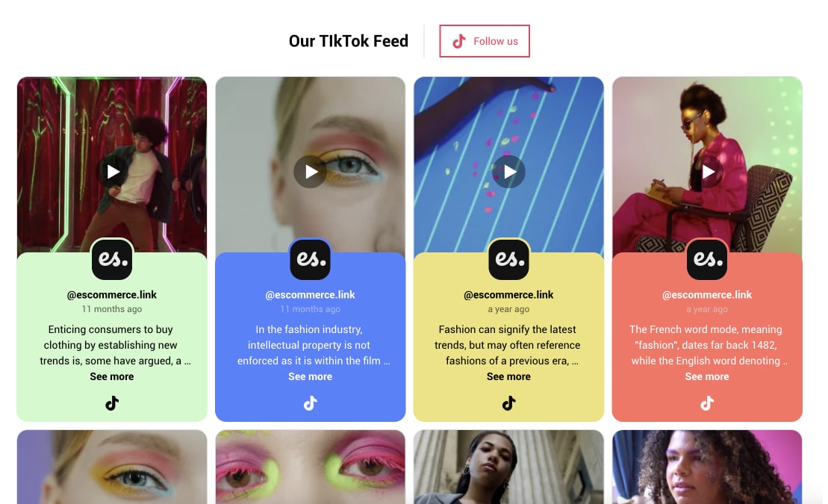This screenshot has height=504, width=828.
Task: Open the pink and neon eyes thumbnail
Action: 310,467
